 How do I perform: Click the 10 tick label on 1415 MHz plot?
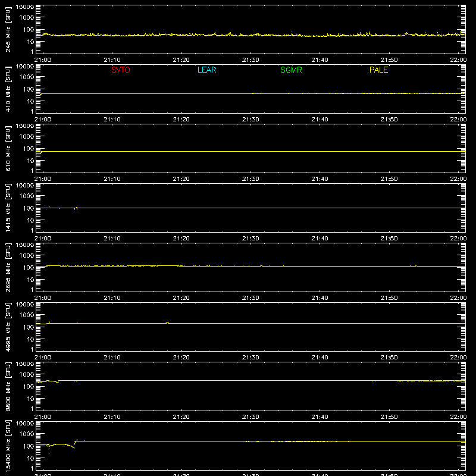30,220
